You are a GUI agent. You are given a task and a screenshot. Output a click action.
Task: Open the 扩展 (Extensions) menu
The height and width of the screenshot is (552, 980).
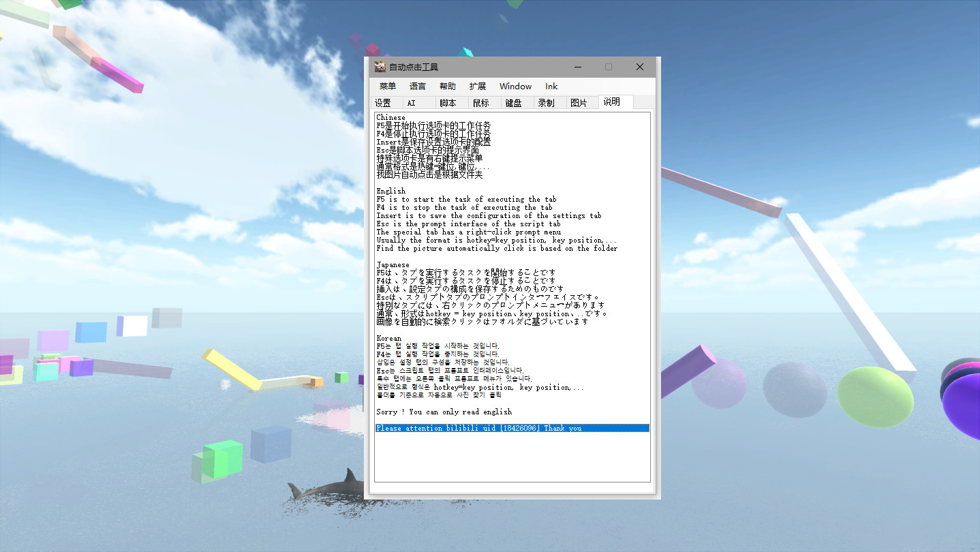click(x=477, y=86)
